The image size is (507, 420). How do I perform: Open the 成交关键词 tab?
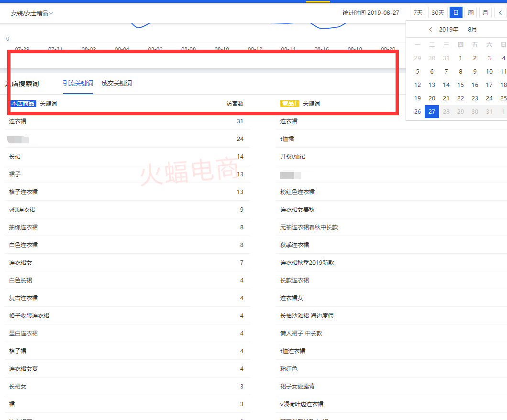[x=117, y=84]
